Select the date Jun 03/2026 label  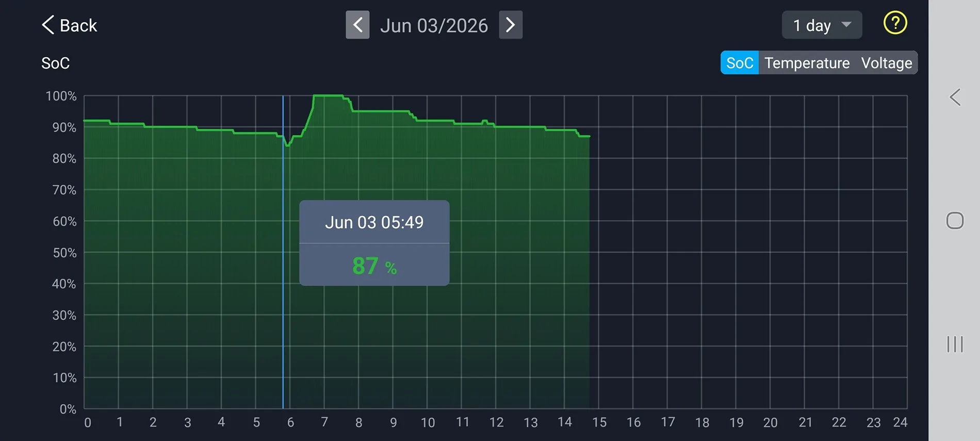(434, 25)
